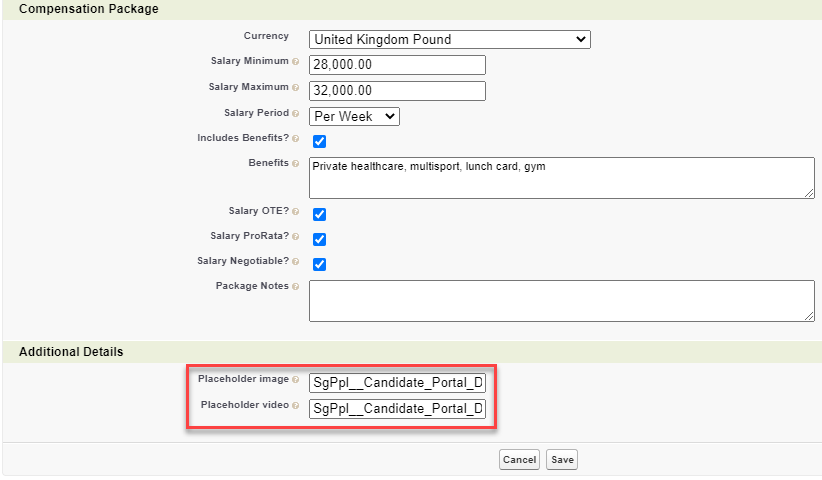Toggle the Salary OTE? checkbox
The image size is (822, 480).
point(320,214)
